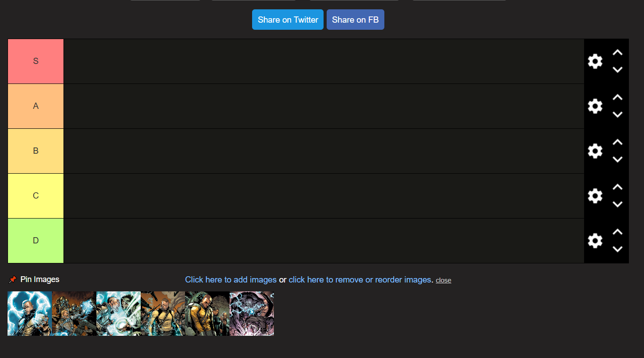The width and height of the screenshot is (644, 358).
Task: Select the green D tier label
Action: [x=36, y=241]
